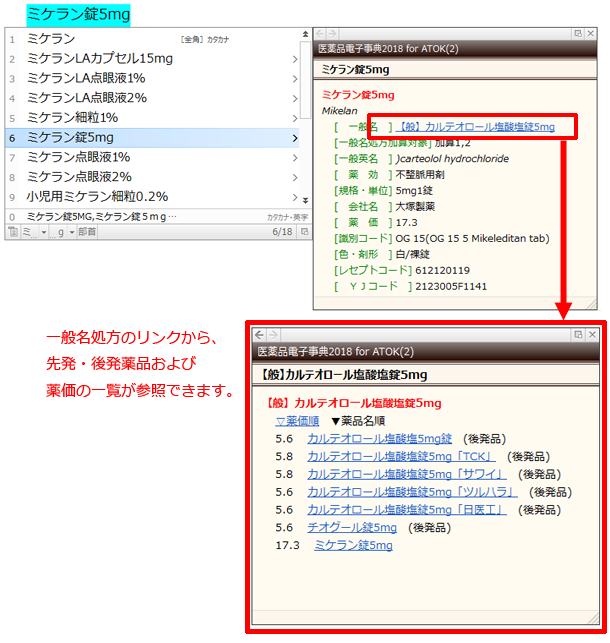Open カルテオロール塩酸塩錠5mg「サワイ」 link
Viewport: 610px width, 643px height.
(x=407, y=474)
